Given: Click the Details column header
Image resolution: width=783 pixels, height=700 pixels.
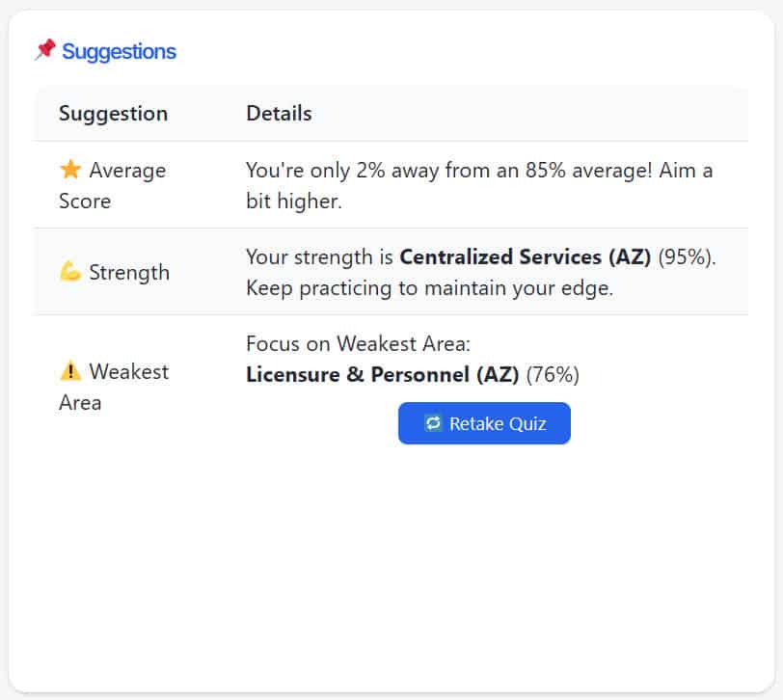Looking at the screenshot, I should point(279,114).
